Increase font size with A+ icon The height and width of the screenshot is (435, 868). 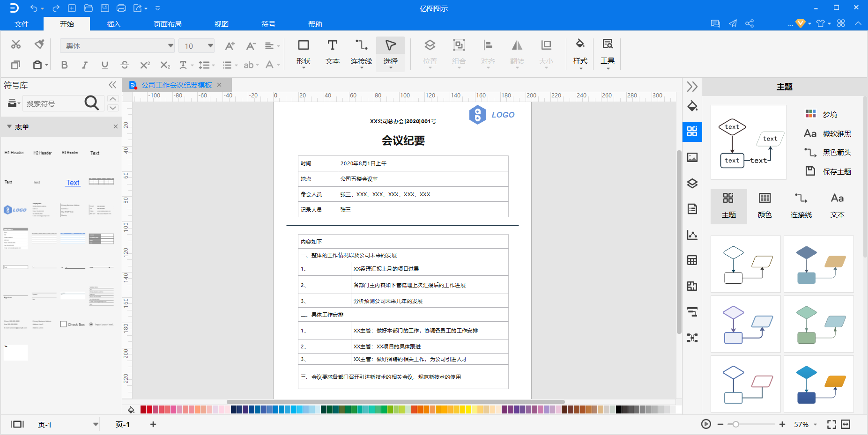(x=230, y=46)
